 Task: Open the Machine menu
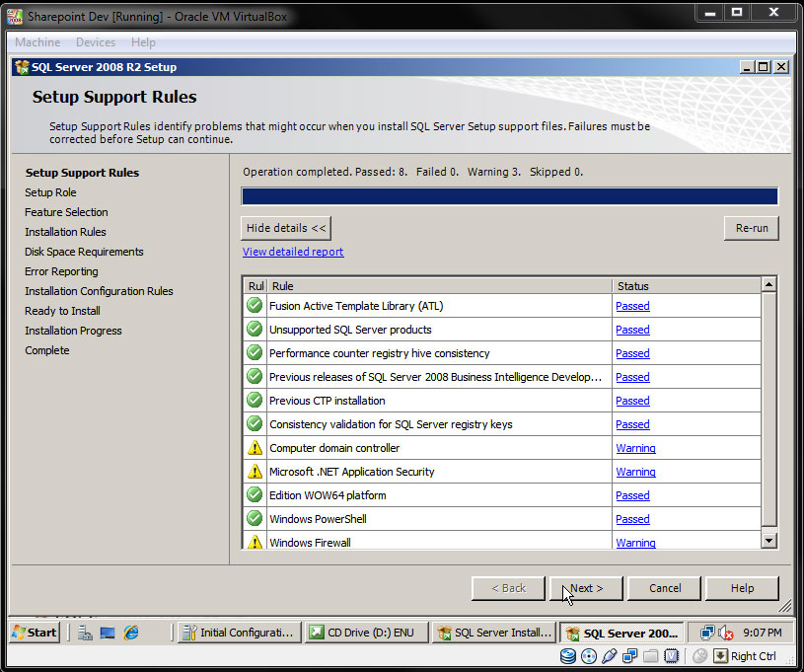pos(37,42)
